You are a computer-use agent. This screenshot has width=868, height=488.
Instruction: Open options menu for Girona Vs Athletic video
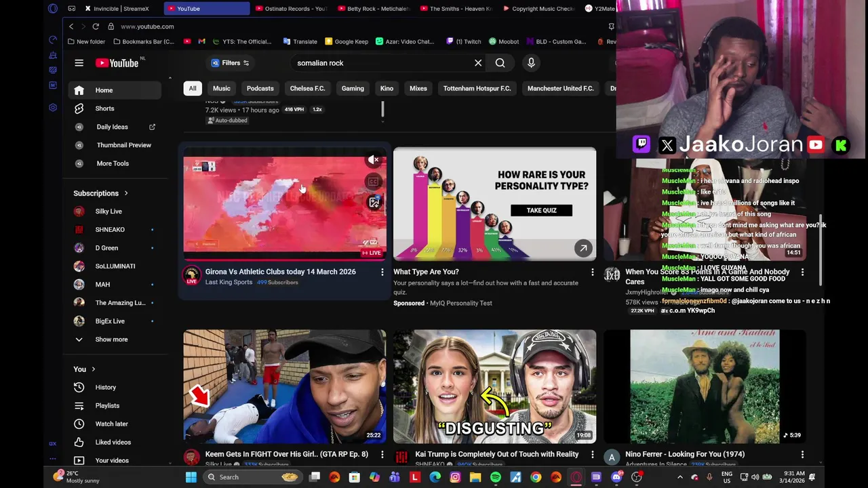click(x=382, y=272)
